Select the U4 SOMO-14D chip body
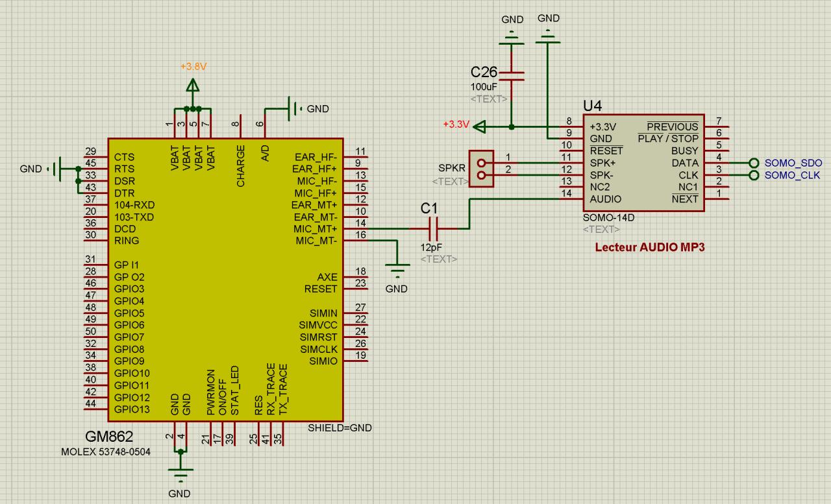This screenshot has height=504, width=831. click(643, 163)
